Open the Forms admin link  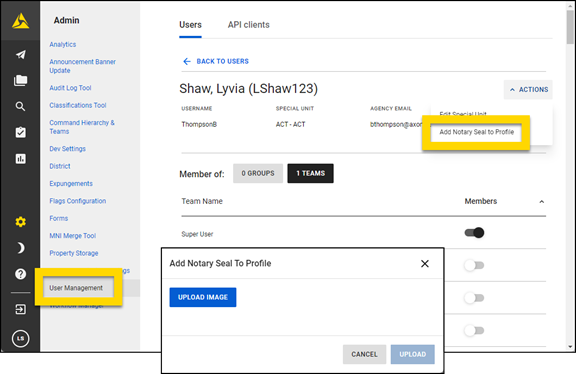(59, 218)
